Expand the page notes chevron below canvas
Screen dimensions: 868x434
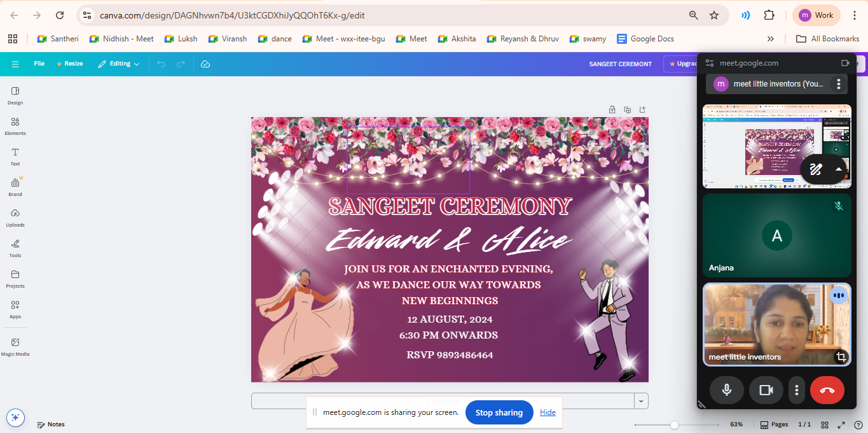(641, 401)
